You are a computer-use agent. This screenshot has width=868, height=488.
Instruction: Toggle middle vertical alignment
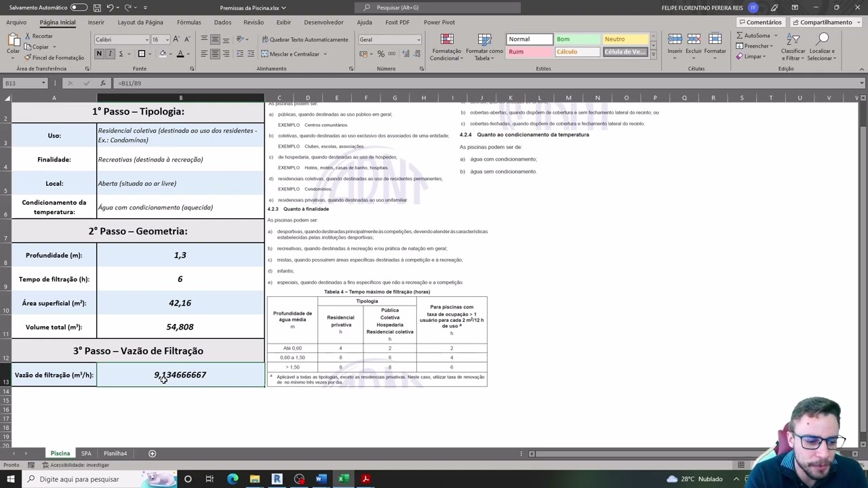point(215,39)
